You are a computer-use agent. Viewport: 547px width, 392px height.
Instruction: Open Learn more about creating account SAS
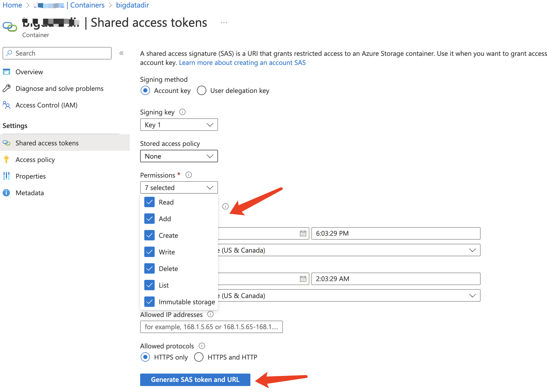242,63
